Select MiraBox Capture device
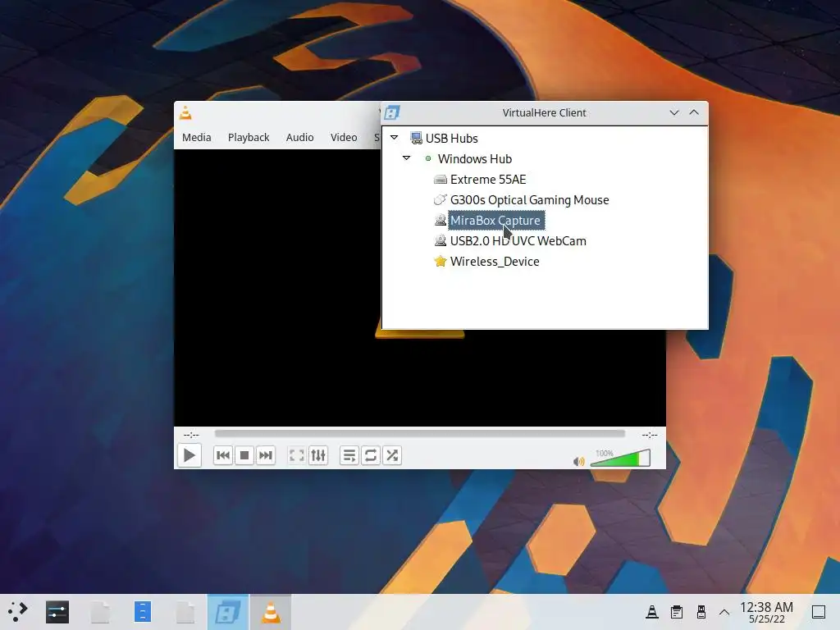 (x=495, y=220)
